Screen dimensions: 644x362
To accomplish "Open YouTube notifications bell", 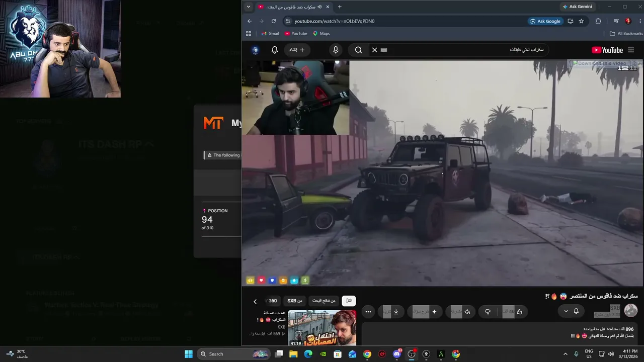I will click(x=275, y=50).
